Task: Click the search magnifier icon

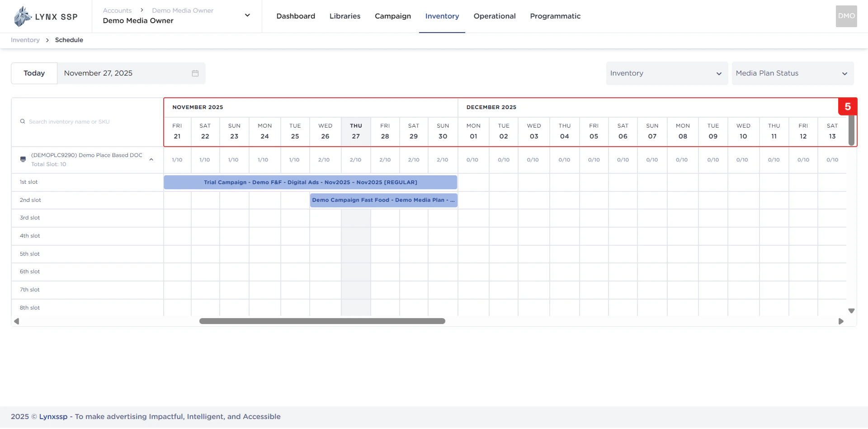Action: click(x=22, y=121)
